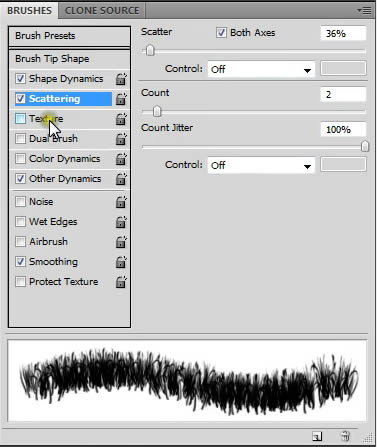Click the trash delete brush icon

point(345,436)
